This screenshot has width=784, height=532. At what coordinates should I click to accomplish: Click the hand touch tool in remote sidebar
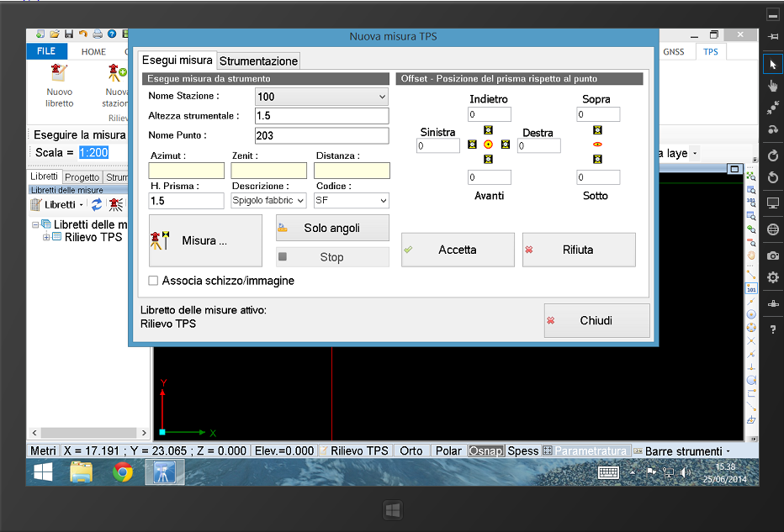[x=773, y=86]
